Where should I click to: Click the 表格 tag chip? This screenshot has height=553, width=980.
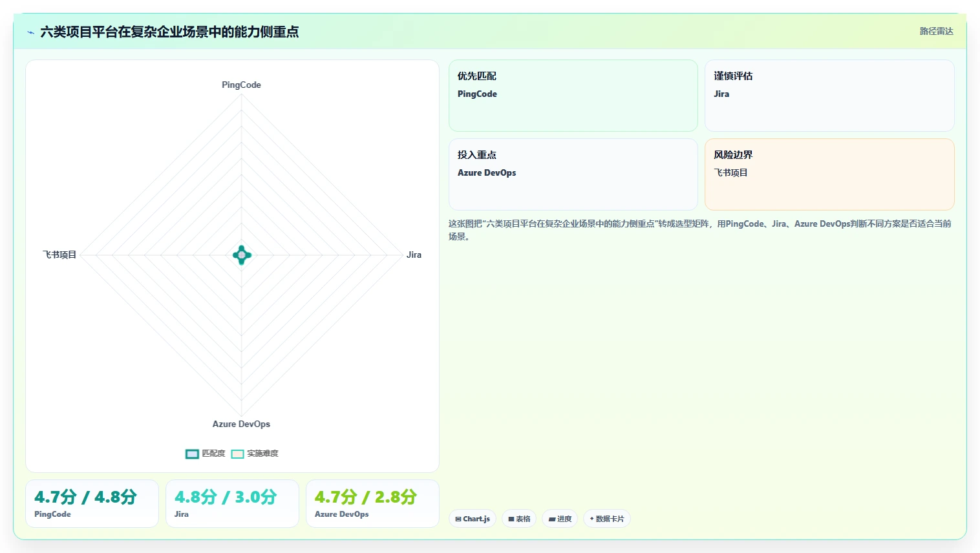[519, 519]
